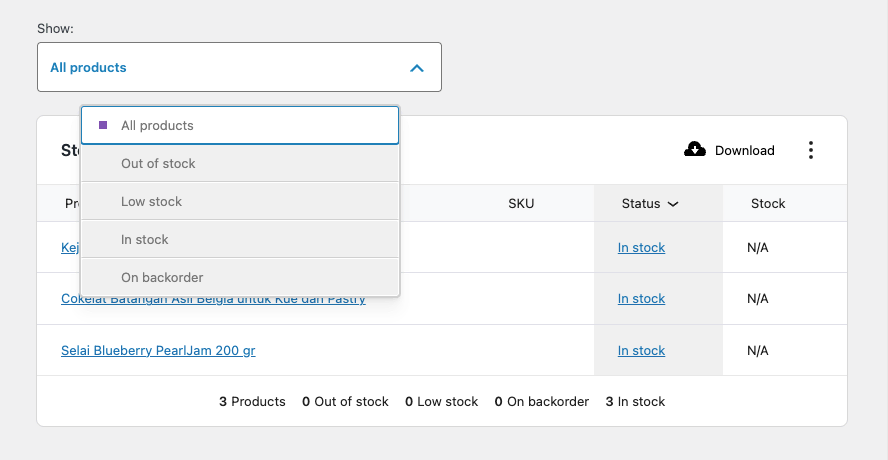
Task: Click the All products dropdown field
Action: tap(239, 68)
